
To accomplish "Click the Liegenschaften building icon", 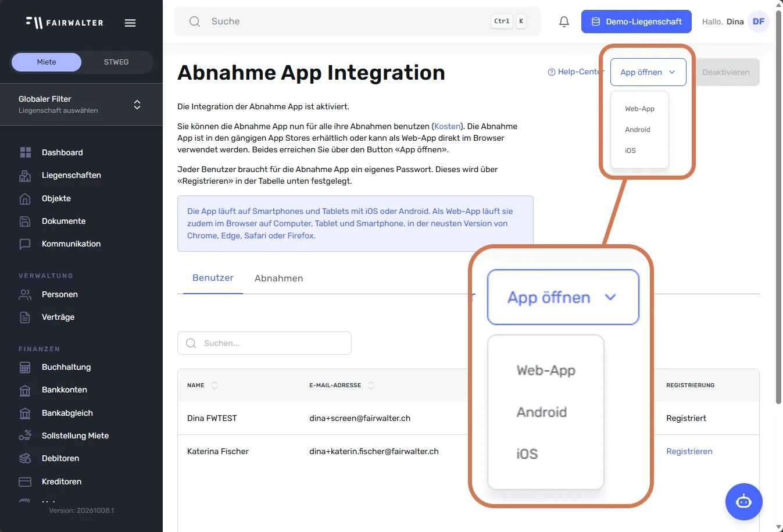I will 25,176.
